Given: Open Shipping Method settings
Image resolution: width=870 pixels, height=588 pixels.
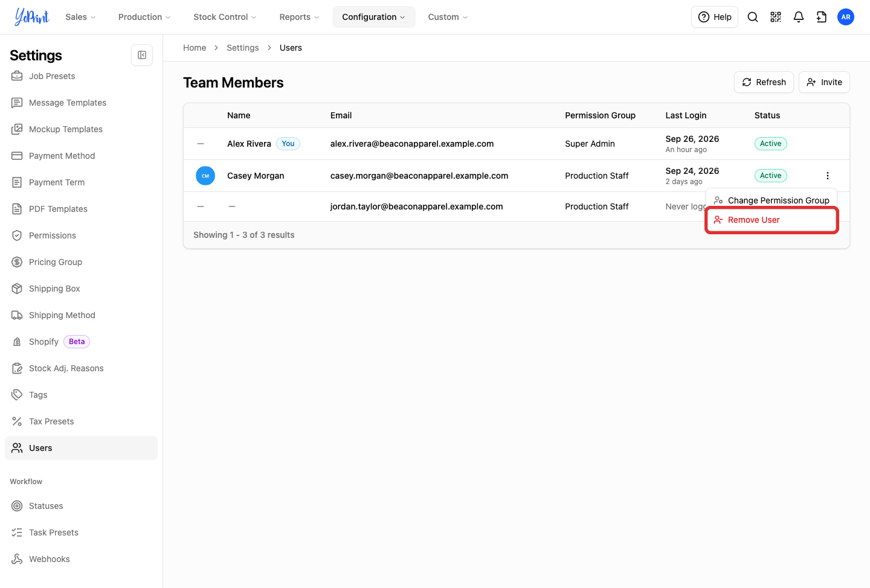Looking at the screenshot, I should tap(81, 315).
